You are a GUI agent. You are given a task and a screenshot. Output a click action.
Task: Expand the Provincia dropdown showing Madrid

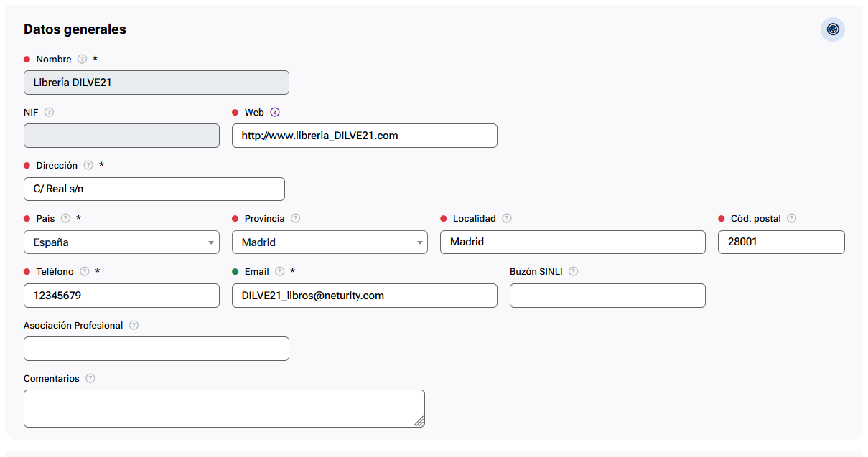click(x=330, y=242)
